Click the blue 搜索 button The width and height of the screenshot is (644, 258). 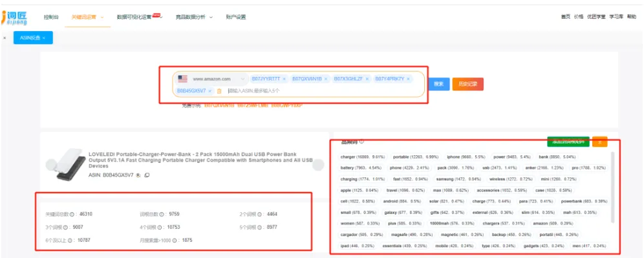pos(438,84)
